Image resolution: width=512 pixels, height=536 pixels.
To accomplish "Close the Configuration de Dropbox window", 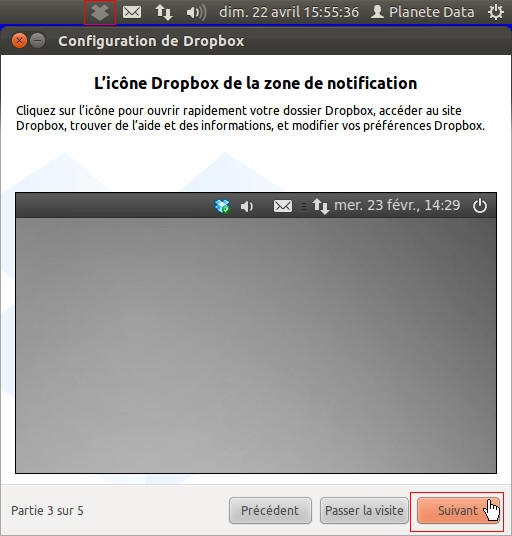I will point(19,41).
